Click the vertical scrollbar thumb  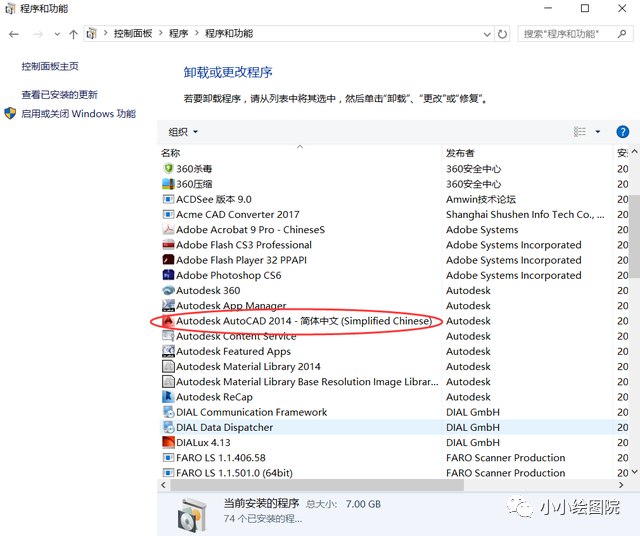click(x=634, y=237)
